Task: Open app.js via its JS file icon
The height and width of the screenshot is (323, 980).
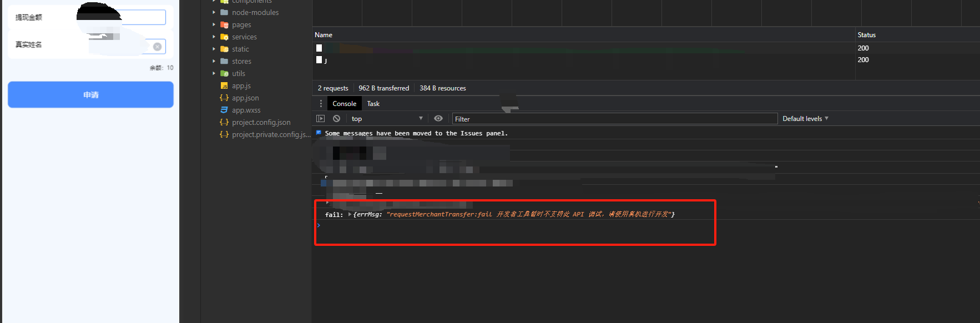Action: click(224, 85)
